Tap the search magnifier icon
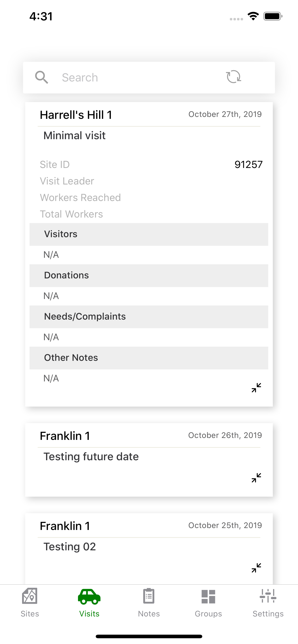 click(x=42, y=77)
